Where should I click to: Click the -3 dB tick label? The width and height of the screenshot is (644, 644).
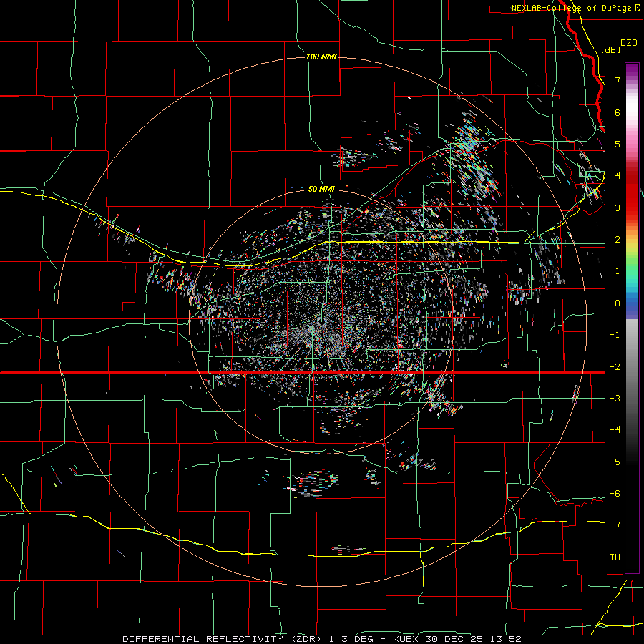point(615,398)
